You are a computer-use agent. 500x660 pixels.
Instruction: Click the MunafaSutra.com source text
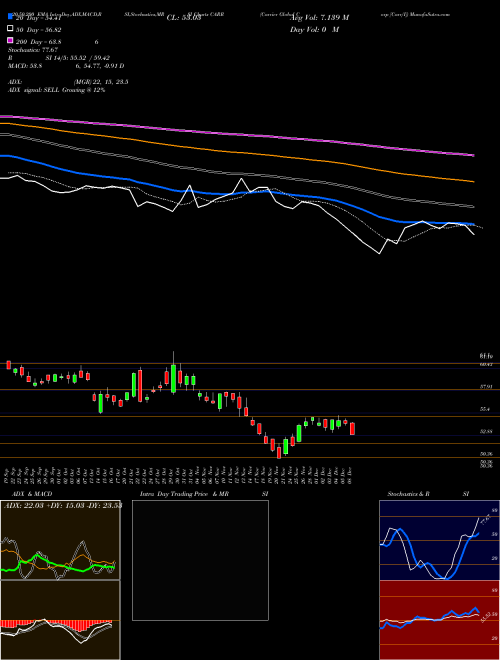click(x=432, y=14)
